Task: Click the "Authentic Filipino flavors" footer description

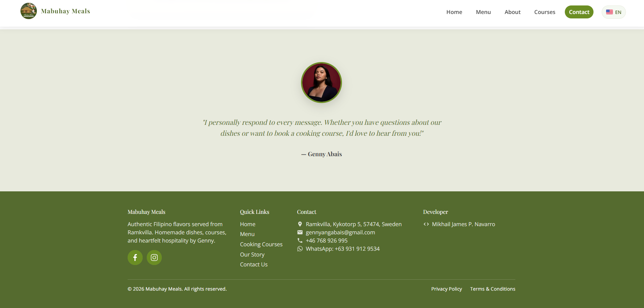Action: 177,232
